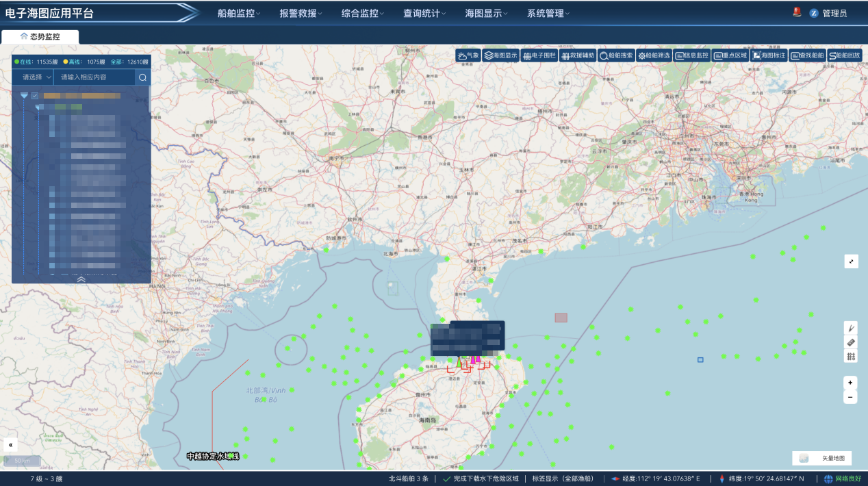Image resolution: width=868 pixels, height=486 pixels.
Task: Select the 海图标注 chart annotation tool
Action: coord(769,55)
